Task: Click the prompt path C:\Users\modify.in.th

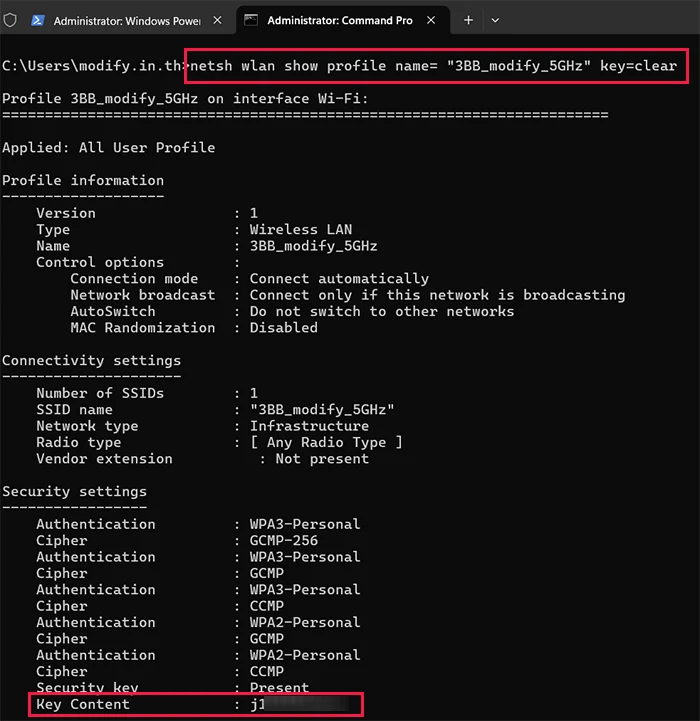Action: pos(92,66)
